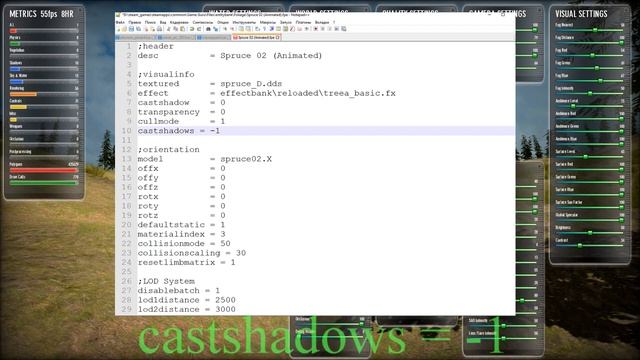Image resolution: width=640 pixels, height=360 pixels.
Task: Close the Spruce 02 (Animated).fpe tab
Action: pyautogui.click(x=278, y=37)
